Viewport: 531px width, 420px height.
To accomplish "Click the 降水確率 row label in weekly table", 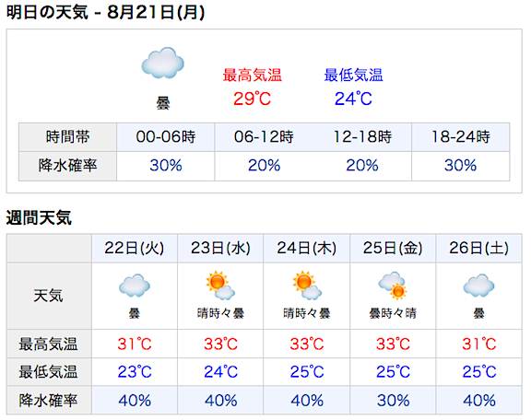I will pos(49,401).
